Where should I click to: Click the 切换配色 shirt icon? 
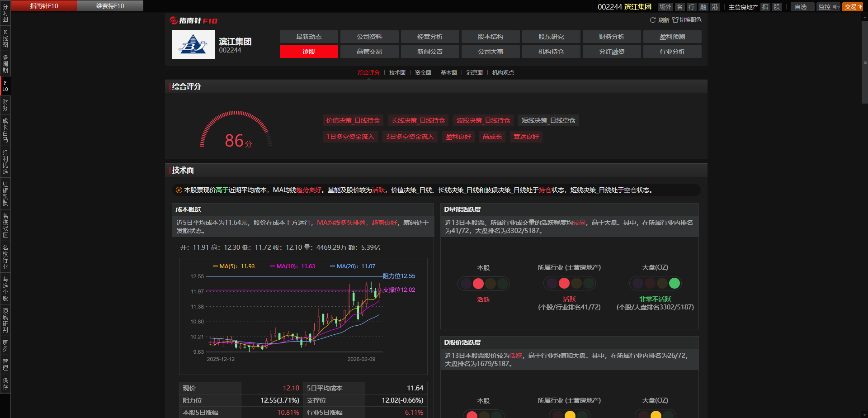click(675, 20)
